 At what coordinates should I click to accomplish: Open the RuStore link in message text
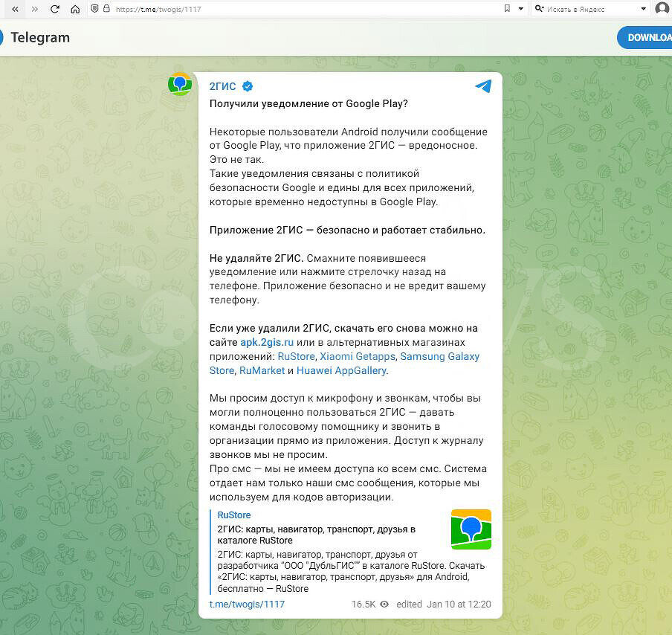coord(296,356)
